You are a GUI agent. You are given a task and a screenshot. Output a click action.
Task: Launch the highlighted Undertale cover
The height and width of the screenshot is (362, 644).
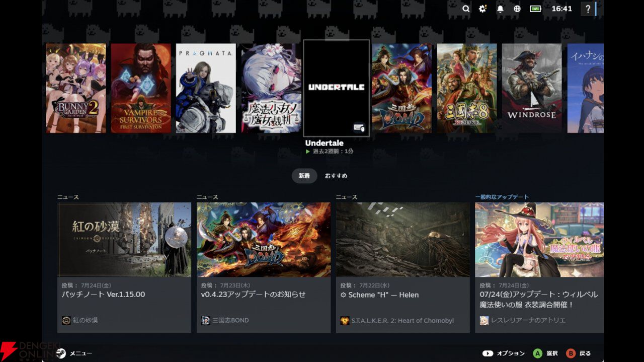coord(336,88)
